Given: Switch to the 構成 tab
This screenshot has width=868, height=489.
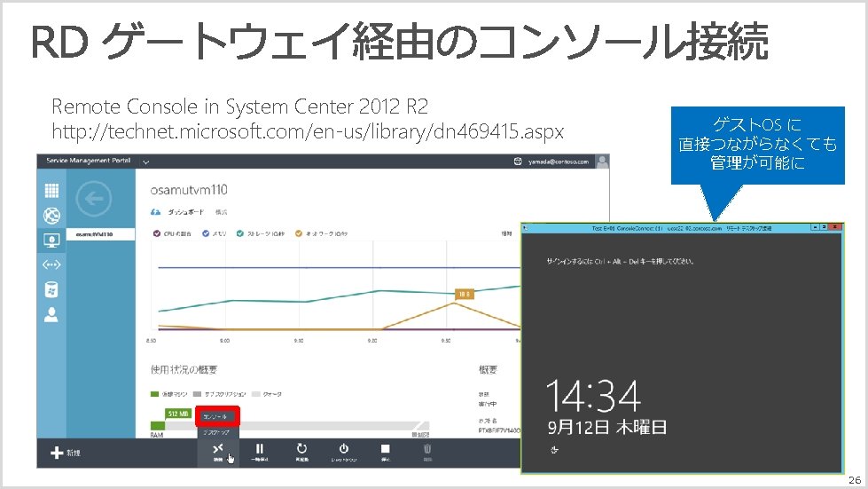Looking at the screenshot, I should [x=221, y=212].
